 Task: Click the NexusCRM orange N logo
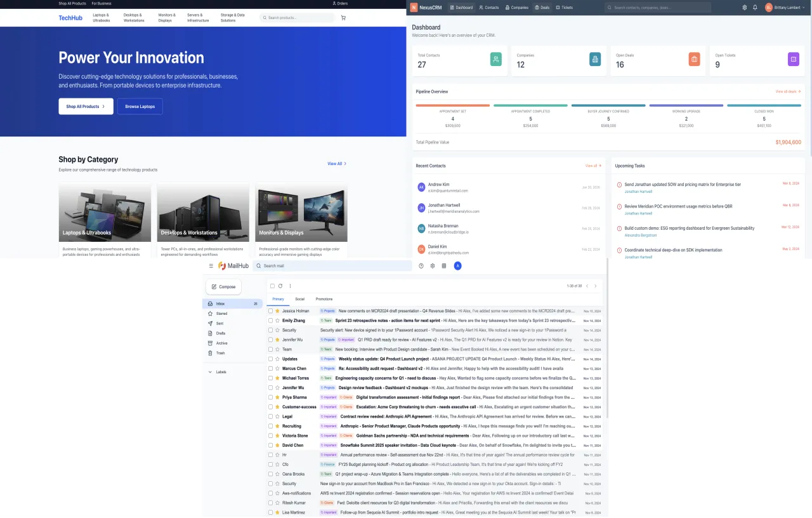coord(414,8)
